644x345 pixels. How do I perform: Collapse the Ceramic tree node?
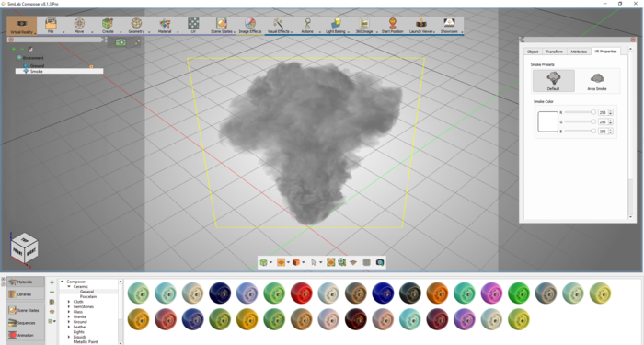tap(69, 286)
